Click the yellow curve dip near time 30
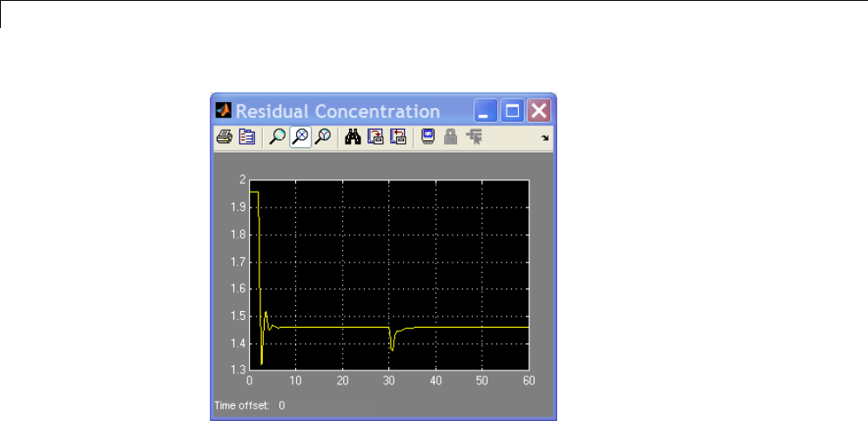Image resolution: width=868 pixels, height=421 pixels. 392,350
